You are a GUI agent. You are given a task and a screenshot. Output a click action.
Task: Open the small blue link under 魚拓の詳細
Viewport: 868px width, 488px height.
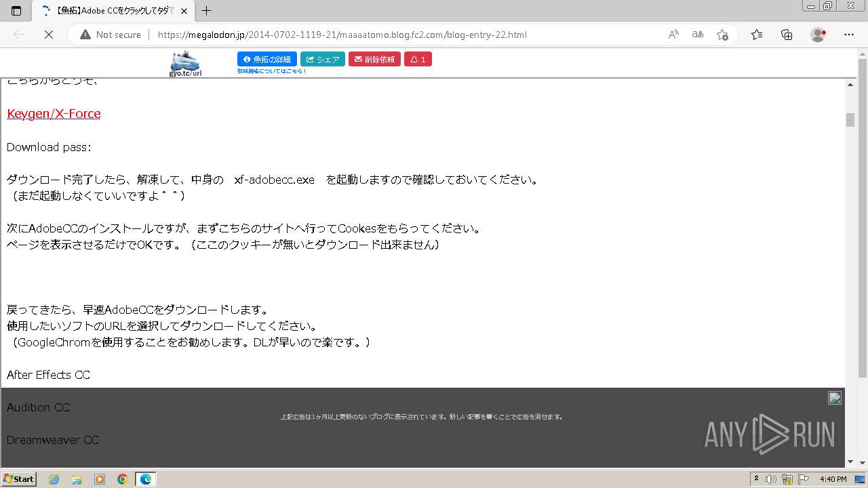coord(271,71)
